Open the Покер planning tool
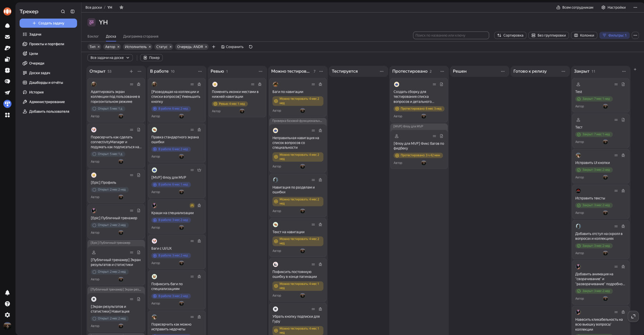 tap(151, 58)
